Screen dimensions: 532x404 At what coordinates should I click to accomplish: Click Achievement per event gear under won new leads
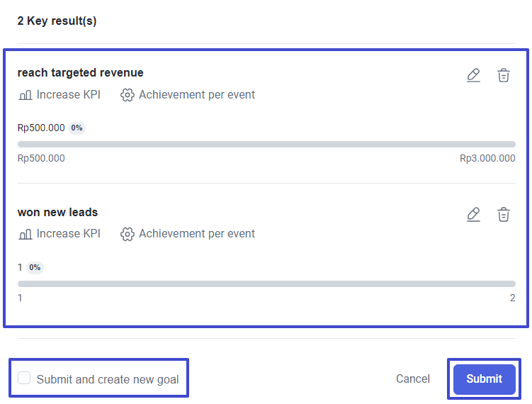click(128, 234)
